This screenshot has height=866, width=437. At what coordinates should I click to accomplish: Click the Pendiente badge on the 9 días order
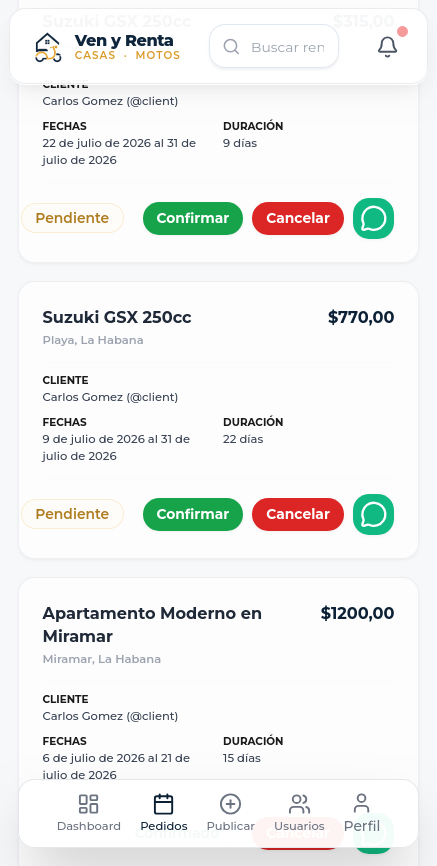(x=72, y=218)
